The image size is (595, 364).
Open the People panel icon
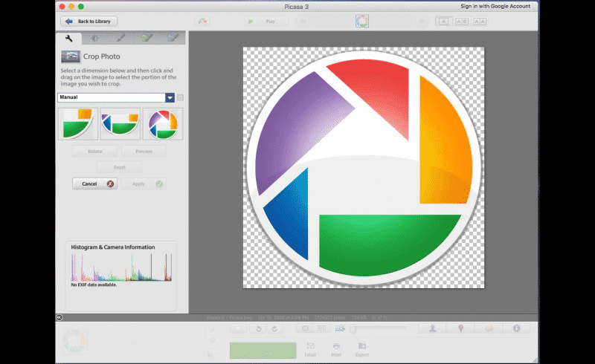pos(433,328)
